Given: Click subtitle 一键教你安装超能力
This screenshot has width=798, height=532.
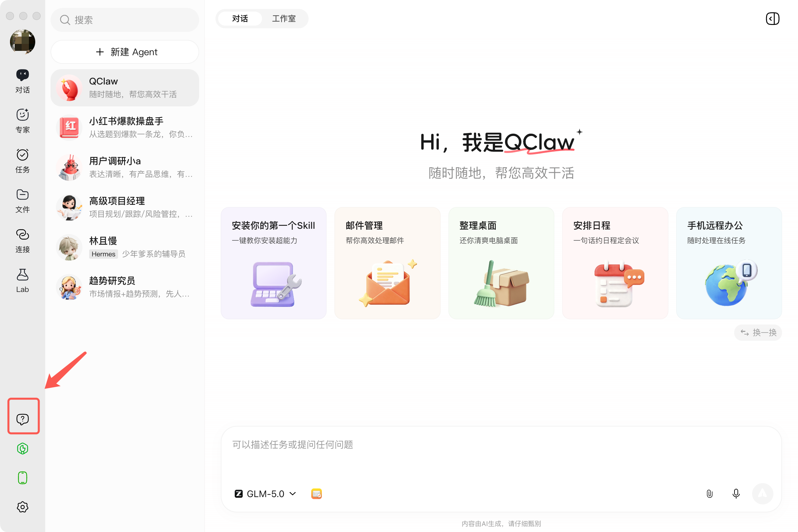Looking at the screenshot, I should coord(265,240).
